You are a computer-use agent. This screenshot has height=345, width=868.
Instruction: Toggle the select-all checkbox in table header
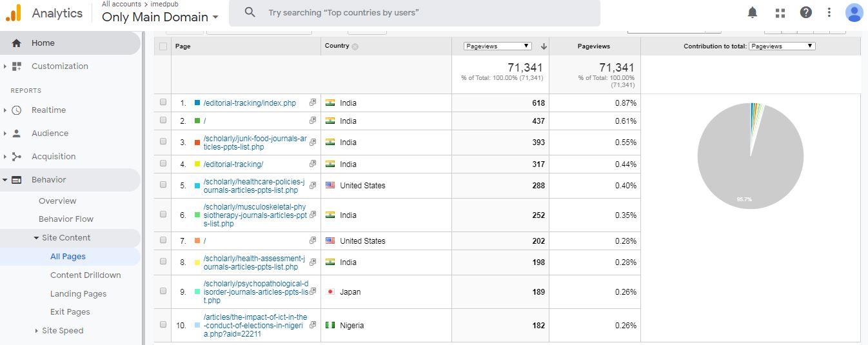pos(163,46)
